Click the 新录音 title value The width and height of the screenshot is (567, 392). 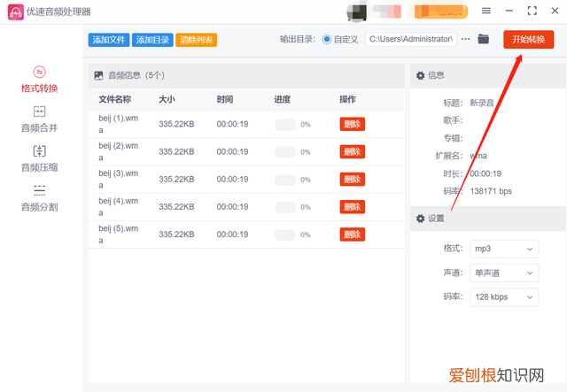point(482,103)
